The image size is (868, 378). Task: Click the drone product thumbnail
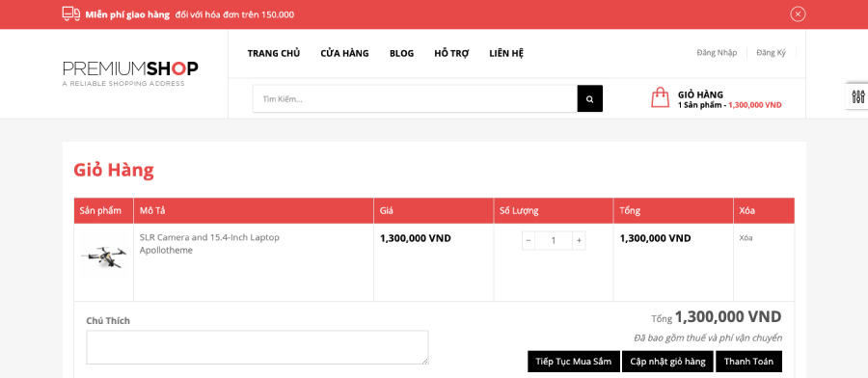coord(104,256)
